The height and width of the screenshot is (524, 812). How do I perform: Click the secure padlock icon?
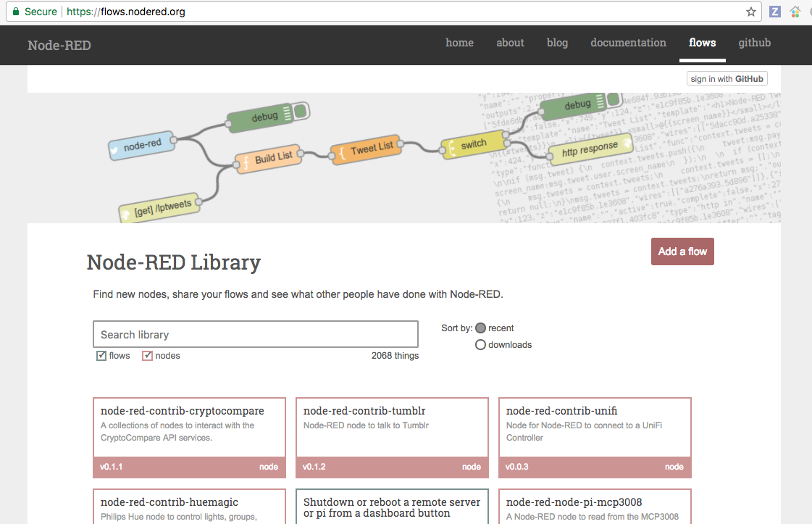[16, 12]
